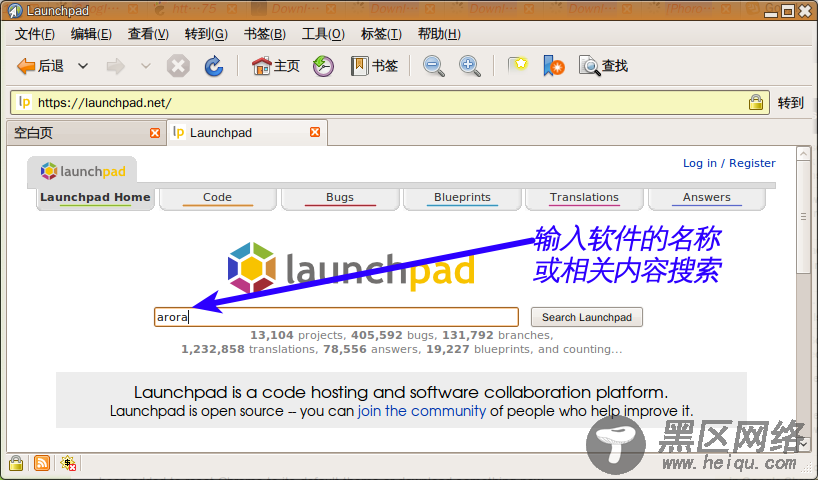Click the address bar URL field
The image size is (818, 480).
coord(389,102)
